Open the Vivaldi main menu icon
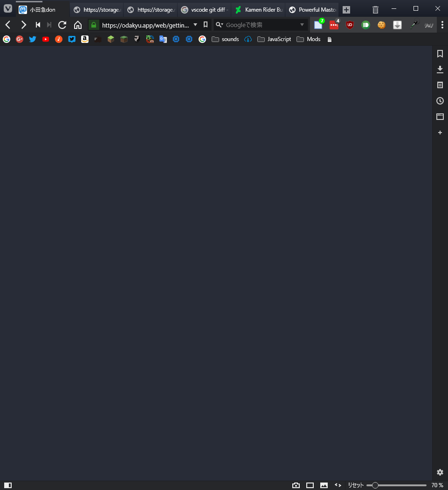The height and width of the screenshot is (490, 448). 8,9
